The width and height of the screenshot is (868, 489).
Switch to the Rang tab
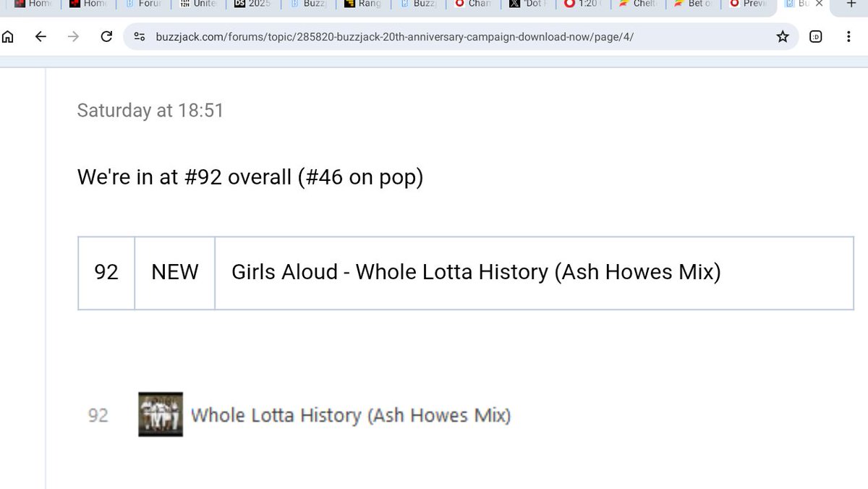click(x=363, y=4)
